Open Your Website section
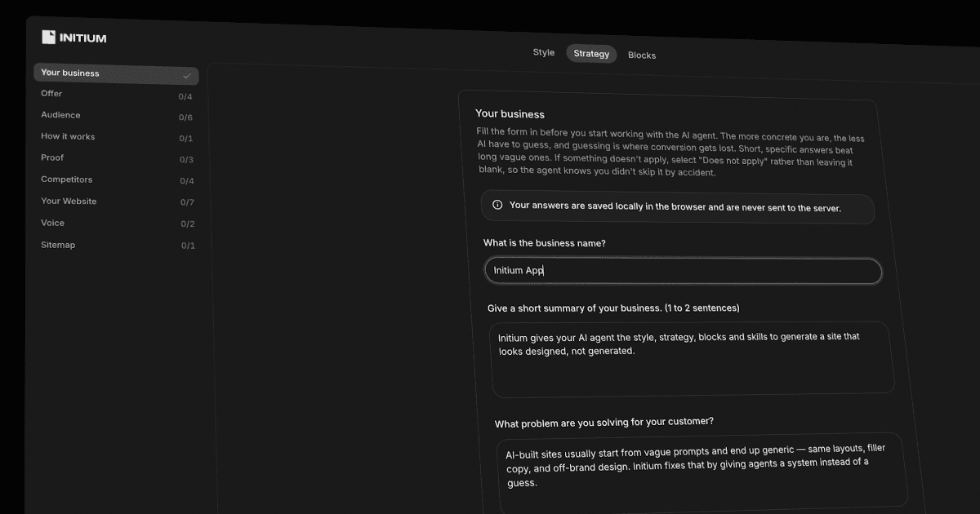Viewport: 980px width, 514px height. coord(116,202)
